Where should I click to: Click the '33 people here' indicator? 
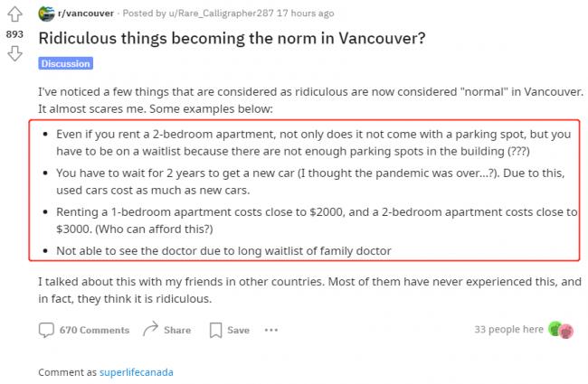click(x=508, y=330)
